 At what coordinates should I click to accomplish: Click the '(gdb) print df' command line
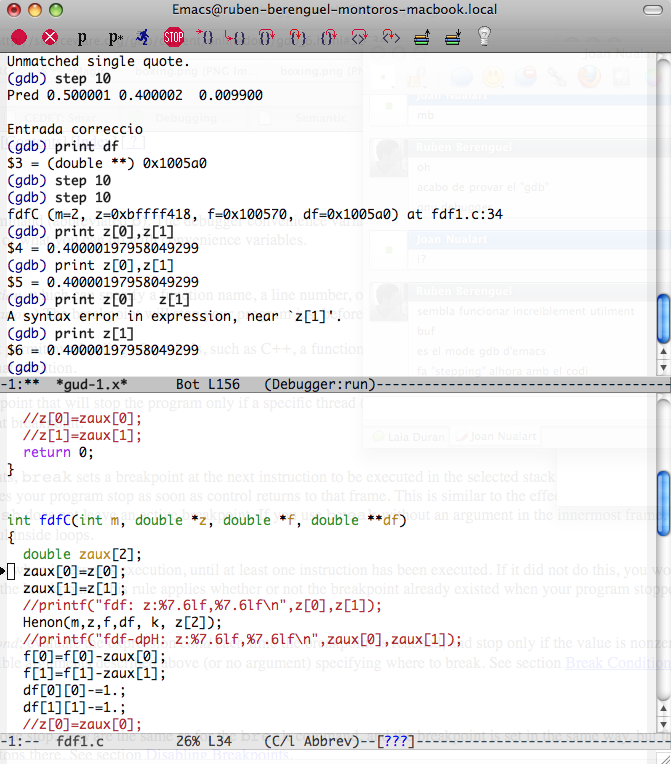pos(63,146)
